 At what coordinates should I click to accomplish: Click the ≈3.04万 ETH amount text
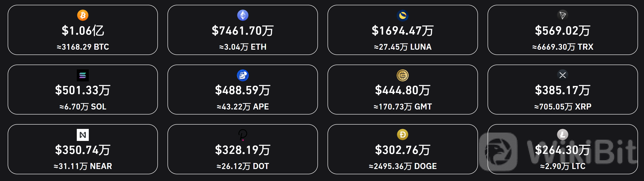(x=243, y=47)
